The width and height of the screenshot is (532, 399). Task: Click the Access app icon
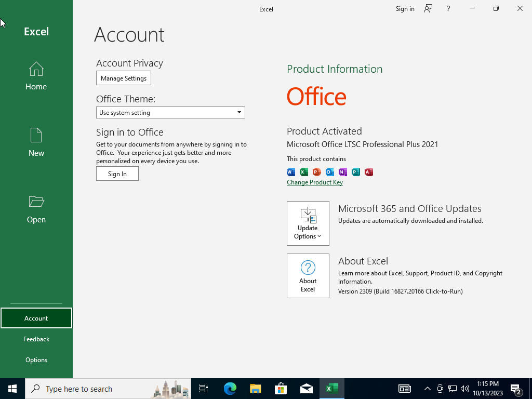click(x=368, y=172)
